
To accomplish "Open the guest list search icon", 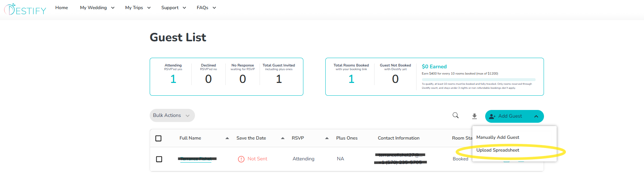I will [x=456, y=115].
